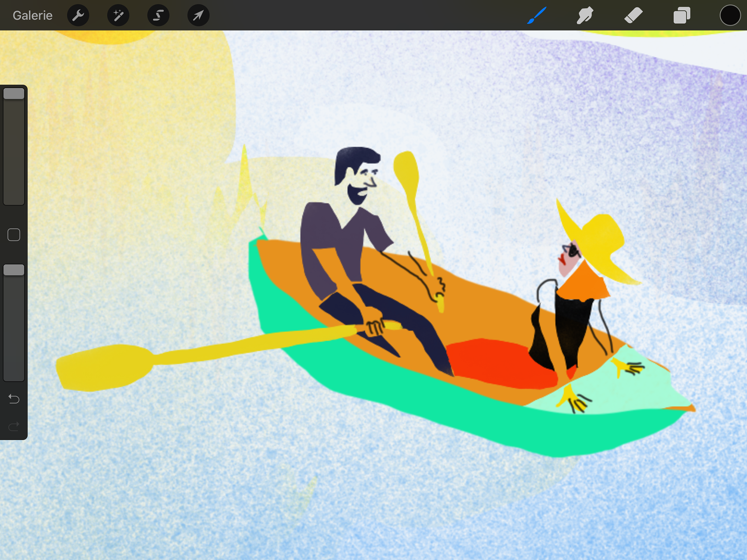Image resolution: width=747 pixels, height=560 pixels.
Task: Select the Smudge tool
Action: coord(585,16)
